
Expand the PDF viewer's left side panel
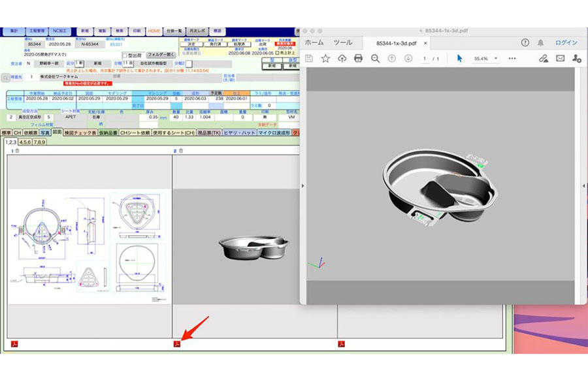point(302,186)
